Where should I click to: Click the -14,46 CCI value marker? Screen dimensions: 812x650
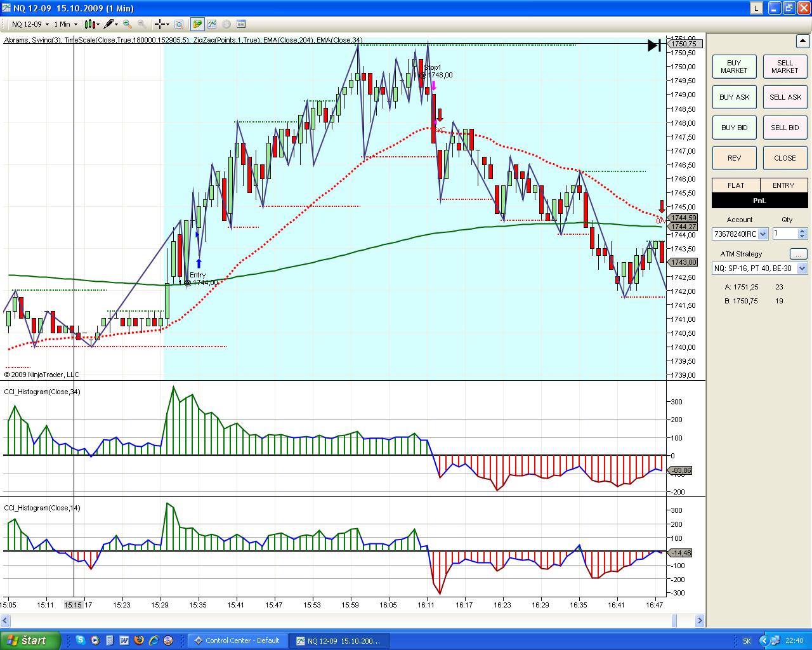point(681,553)
